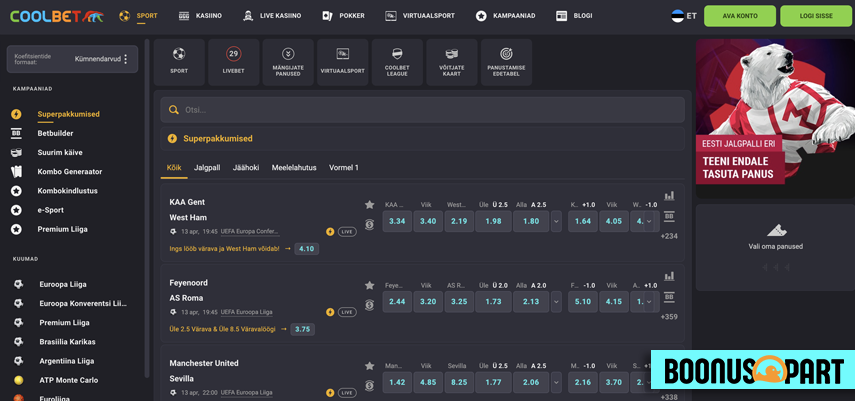The image size is (855, 401).
Task: Show all +234 markets for KAA Gent
Action: [x=669, y=236]
